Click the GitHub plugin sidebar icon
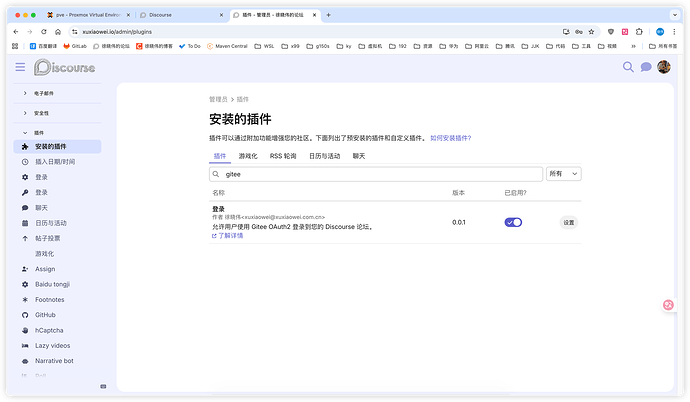This screenshot has height=402, width=690. coord(24,315)
